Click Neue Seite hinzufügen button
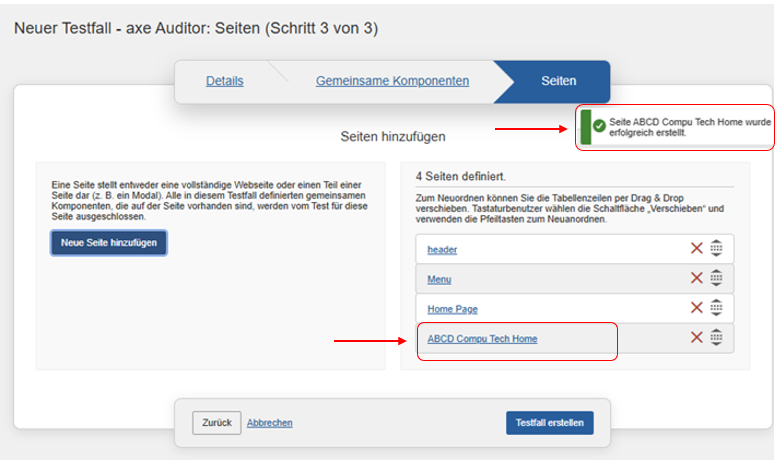Screen dimensions: 778x462 (109, 243)
